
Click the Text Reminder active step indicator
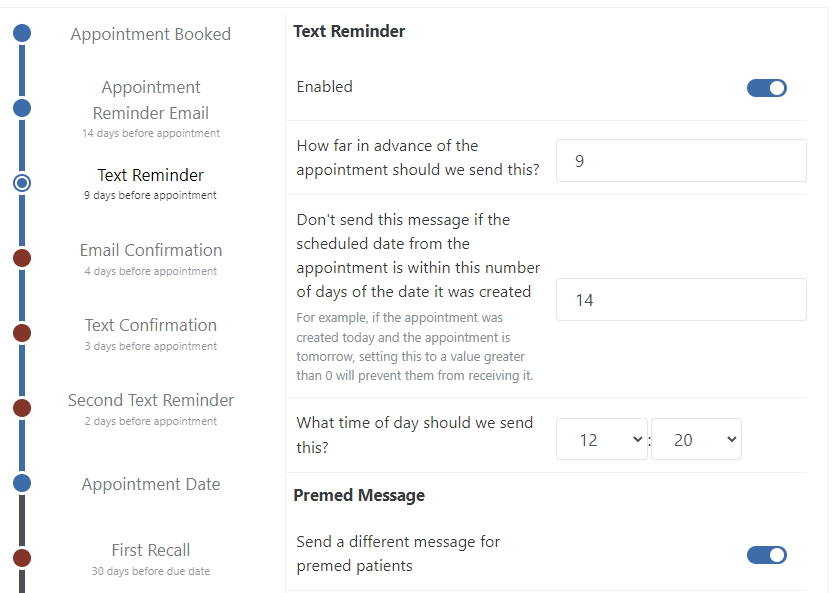click(x=22, y=183)
